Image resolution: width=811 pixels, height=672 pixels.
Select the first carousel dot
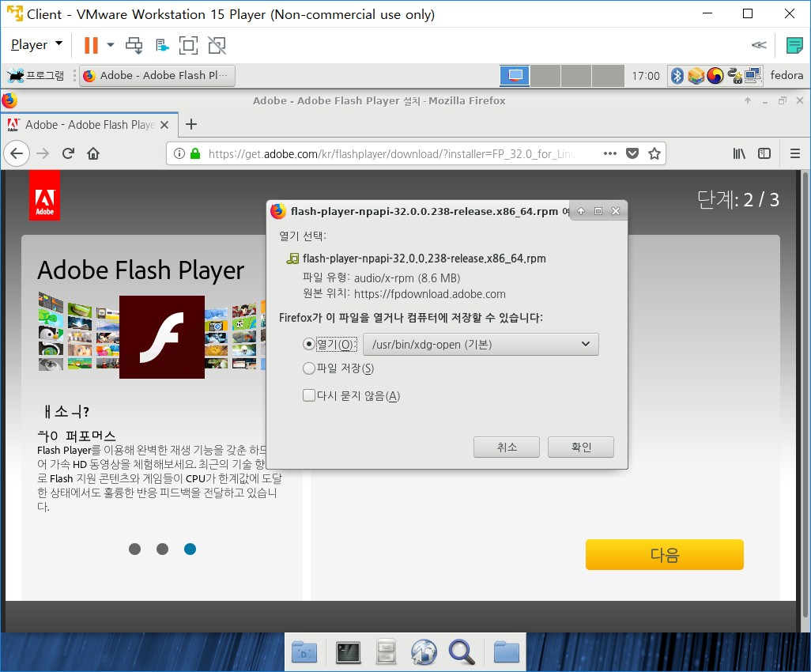click(135, 549)
